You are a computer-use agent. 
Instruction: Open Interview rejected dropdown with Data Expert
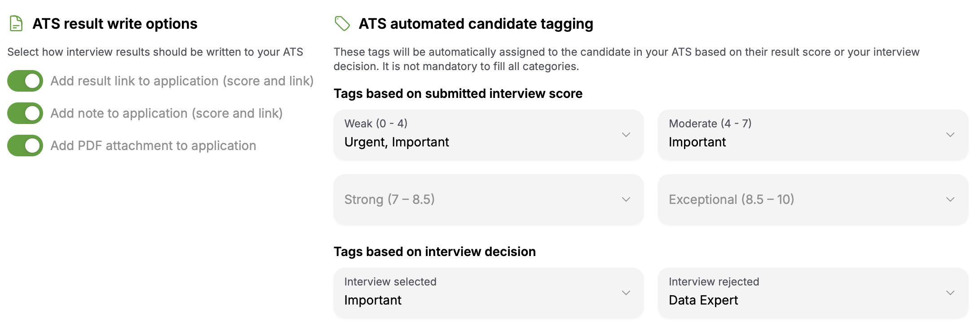[813, 293]
